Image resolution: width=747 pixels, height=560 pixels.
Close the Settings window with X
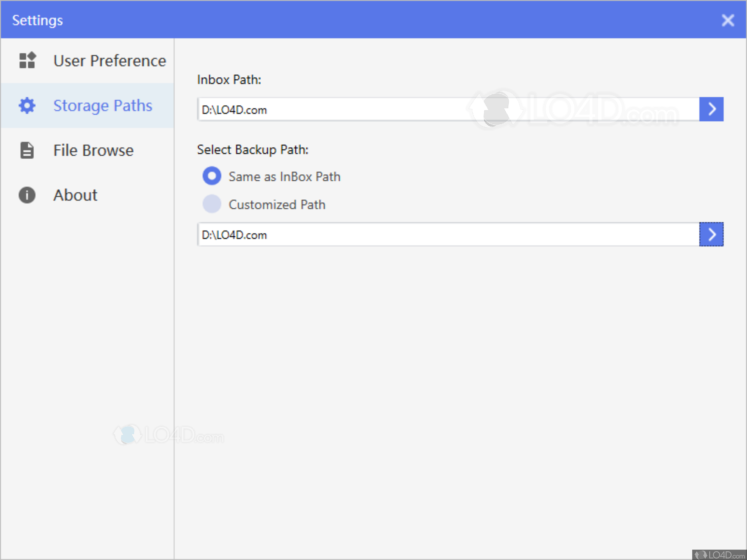728,20
